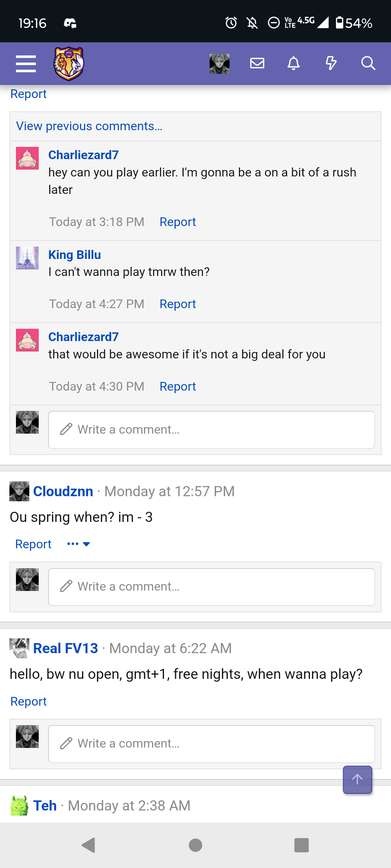View alerts via the bell icon
The width and height of the screenshot is (391, 868).
click(x=294, y=64)
